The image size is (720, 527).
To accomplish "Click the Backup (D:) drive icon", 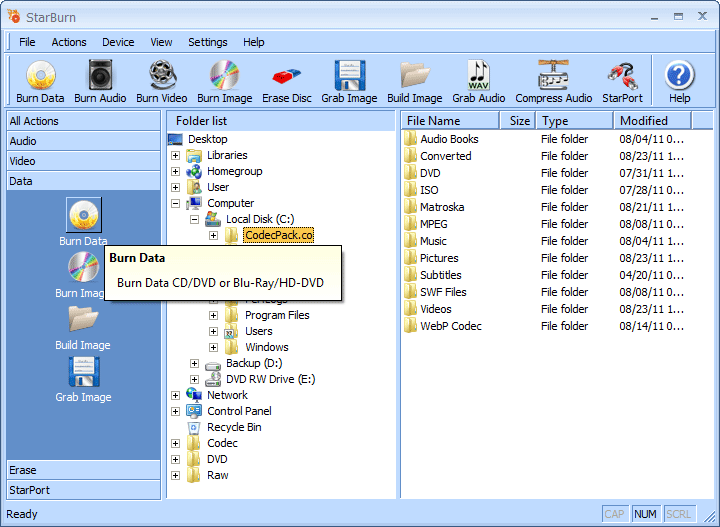I will [213, 365].
